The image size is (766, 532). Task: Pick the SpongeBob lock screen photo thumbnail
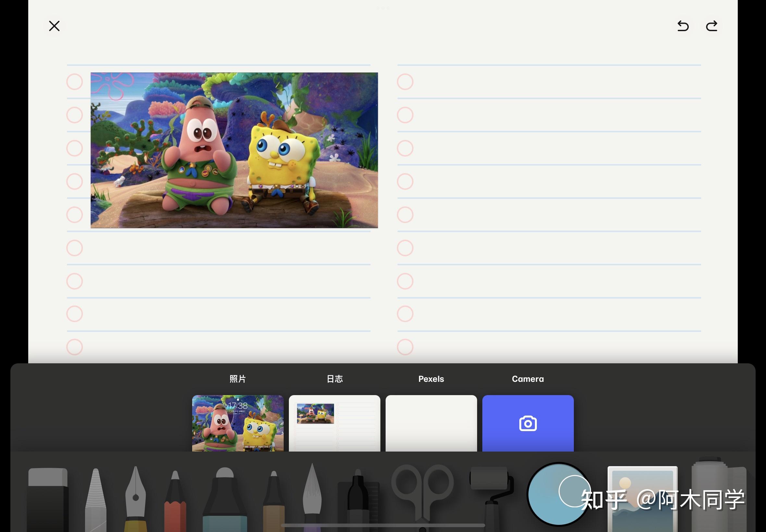pos(238,423)
